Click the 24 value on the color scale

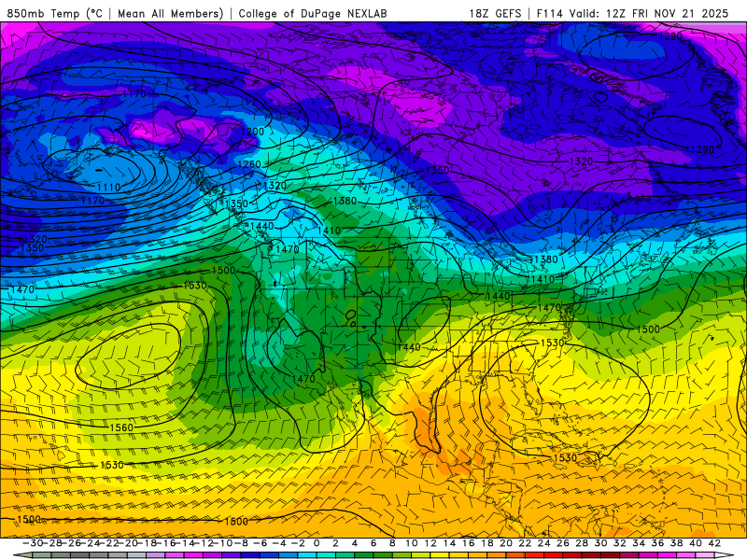point(544,543)
